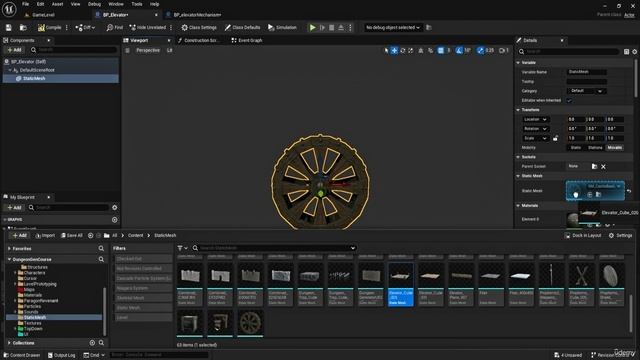Click Dock in Layout button
This screenshot has height=360, width=640.
(x=583, y=236)
